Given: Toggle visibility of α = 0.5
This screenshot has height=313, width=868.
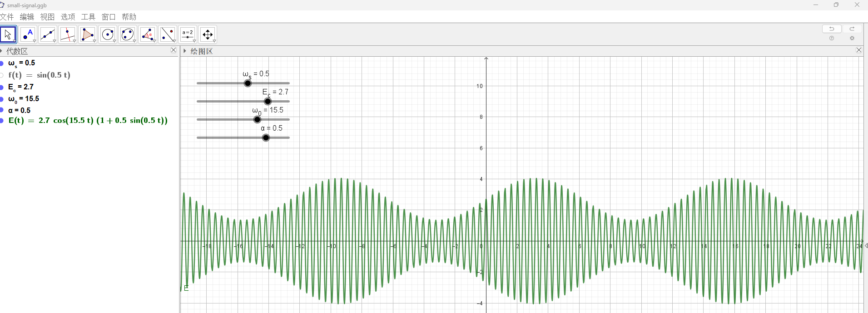Looking at the screenshot, I should coord(2,111).
